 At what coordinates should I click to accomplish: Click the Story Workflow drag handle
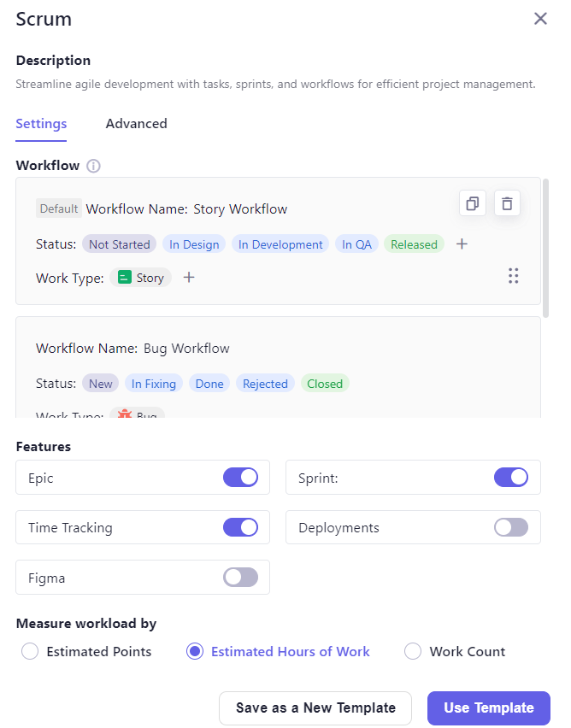[513, 275]
